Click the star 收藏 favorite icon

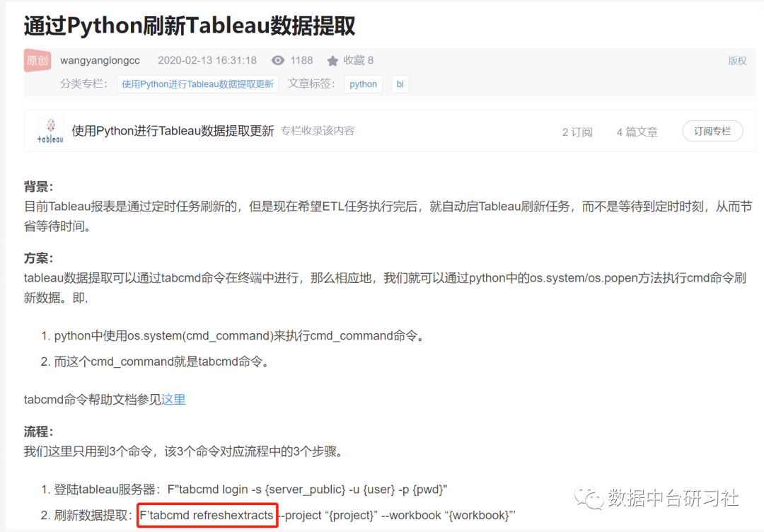(x=332, y=60)
